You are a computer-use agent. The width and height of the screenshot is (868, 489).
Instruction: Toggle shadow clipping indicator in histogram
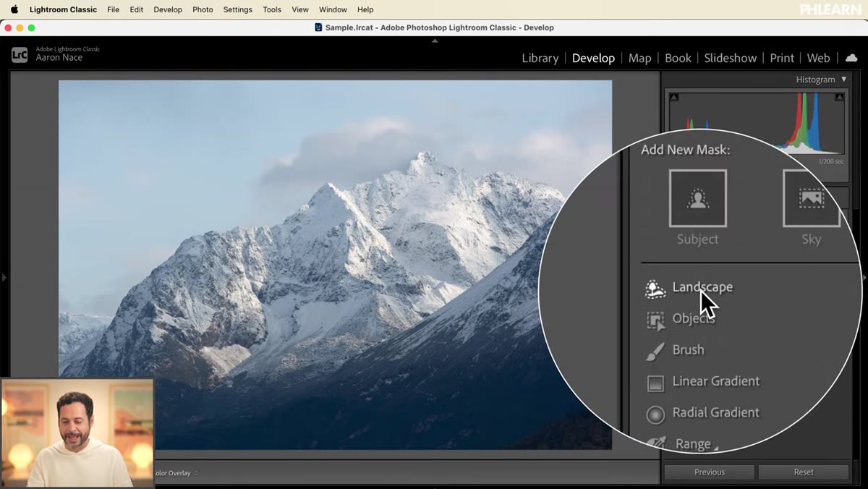click(x=674, y=97)
